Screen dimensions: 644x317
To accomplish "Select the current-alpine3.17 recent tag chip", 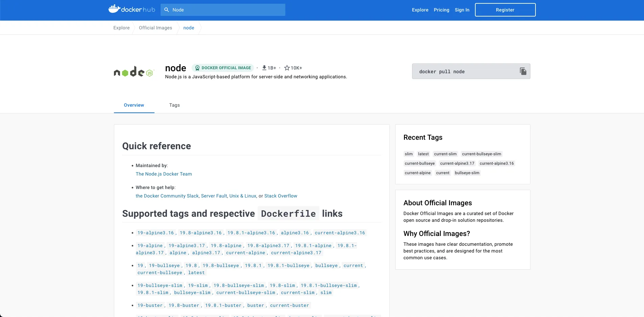I will (457, 163).
